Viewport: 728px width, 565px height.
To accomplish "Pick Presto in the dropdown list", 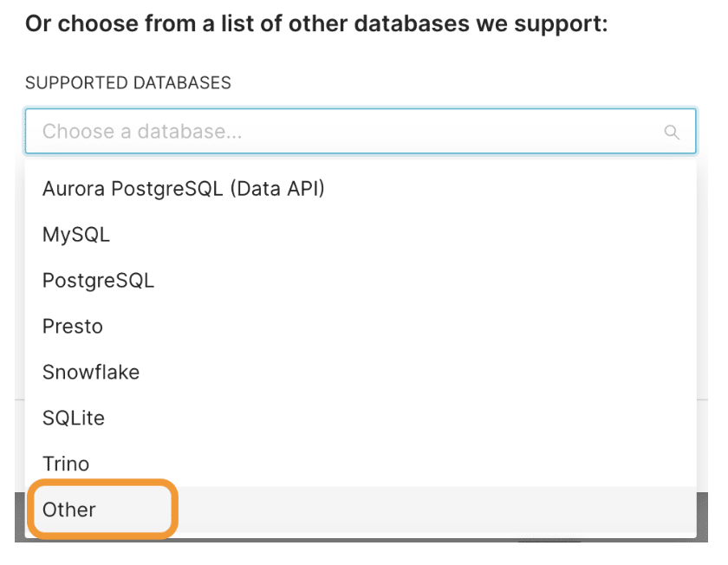I will [361, 327].
